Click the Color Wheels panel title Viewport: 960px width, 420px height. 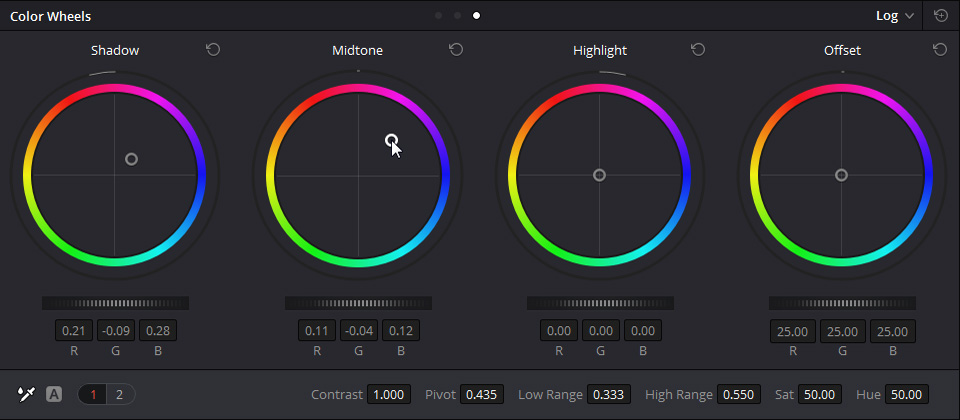point(50,17)
